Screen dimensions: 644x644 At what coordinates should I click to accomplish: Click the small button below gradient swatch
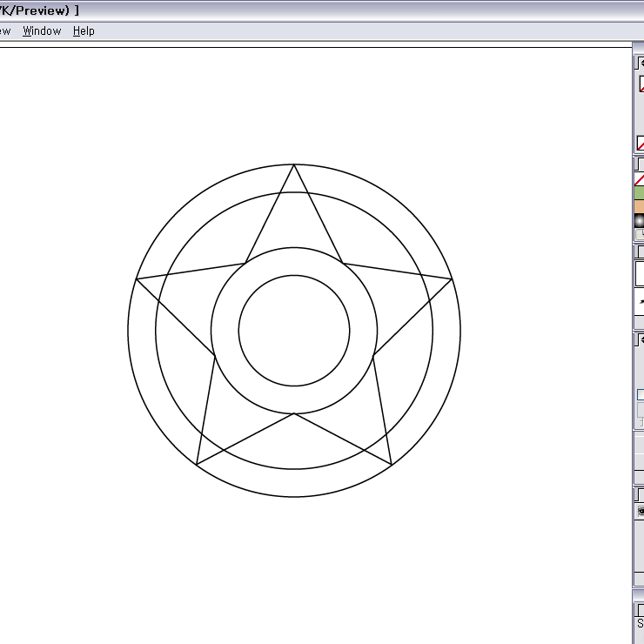640,234
